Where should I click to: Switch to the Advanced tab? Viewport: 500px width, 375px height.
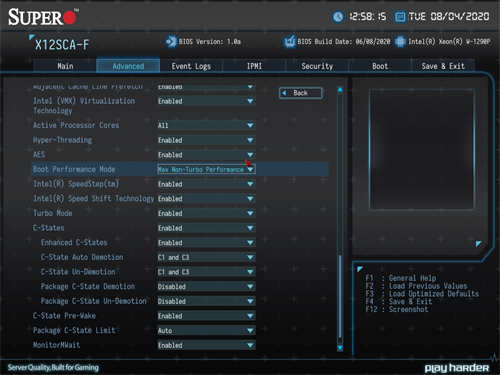pyautogui.click(x=128, y=66)
